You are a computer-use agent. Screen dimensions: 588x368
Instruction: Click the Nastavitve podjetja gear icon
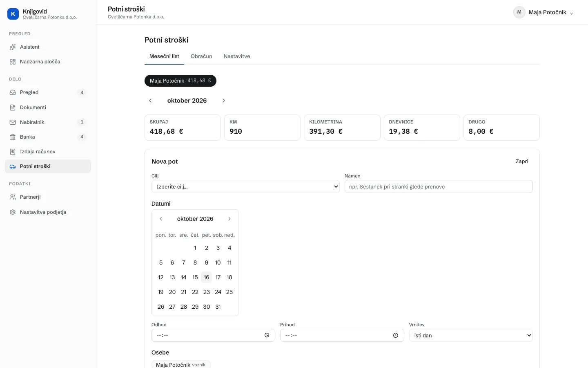[x=13, y=212]
